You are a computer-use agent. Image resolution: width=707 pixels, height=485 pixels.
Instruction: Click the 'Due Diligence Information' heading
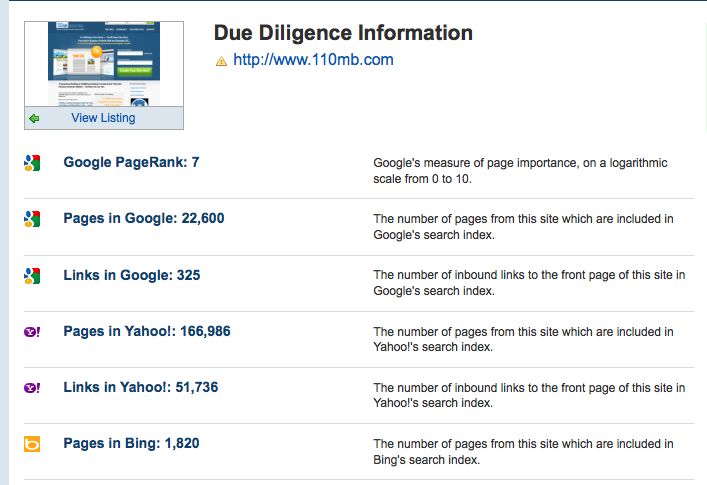343,33
